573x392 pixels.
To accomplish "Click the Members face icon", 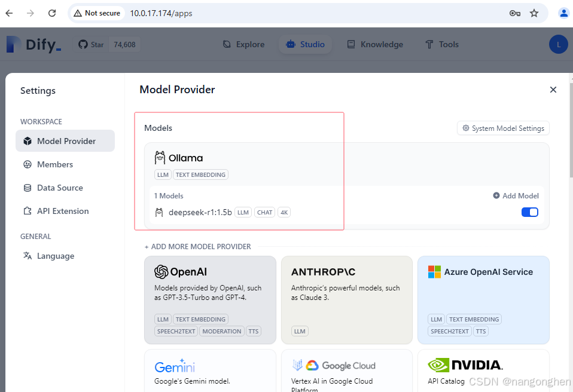I will coord(28,164).
